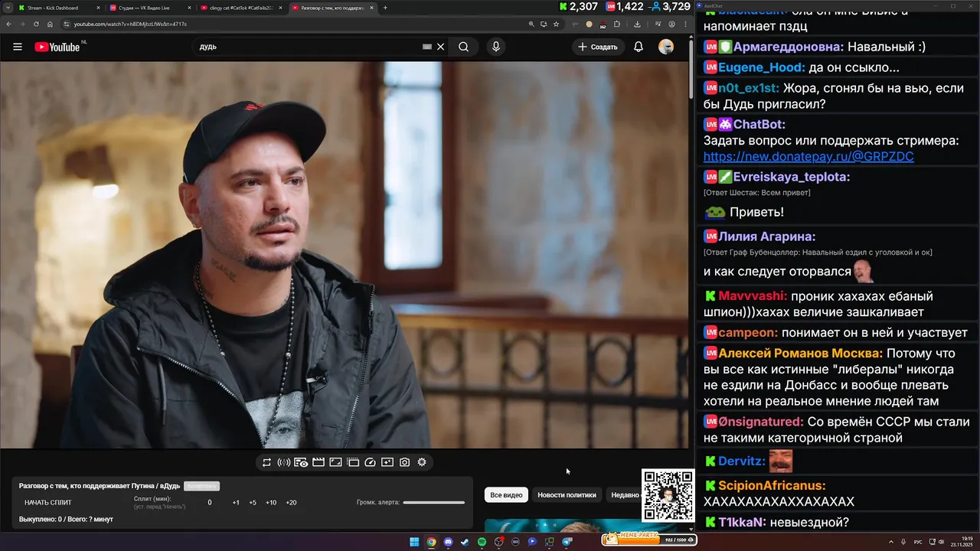Click the clapperboard icon in player toolbar
The width and height of the screenshot is (980, 551).
coord(318,462)
